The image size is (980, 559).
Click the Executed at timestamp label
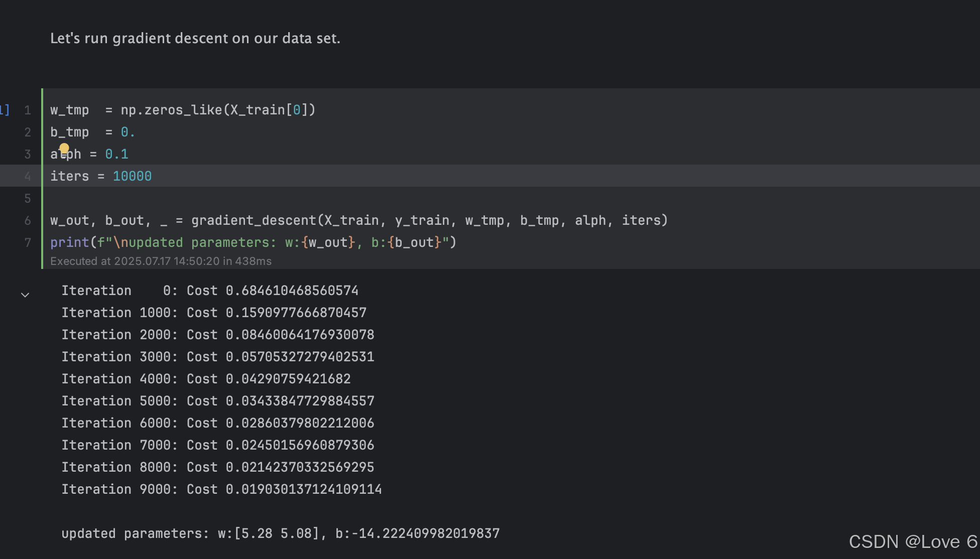click(x=161, y=261)
